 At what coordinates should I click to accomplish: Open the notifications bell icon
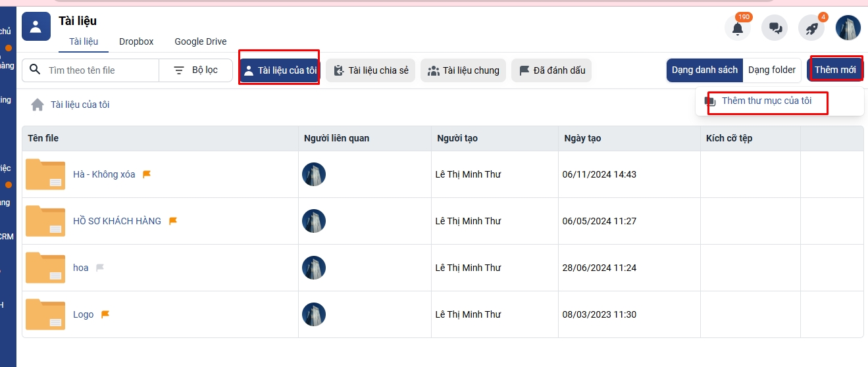pyautogui.click(x=738, y=28)
